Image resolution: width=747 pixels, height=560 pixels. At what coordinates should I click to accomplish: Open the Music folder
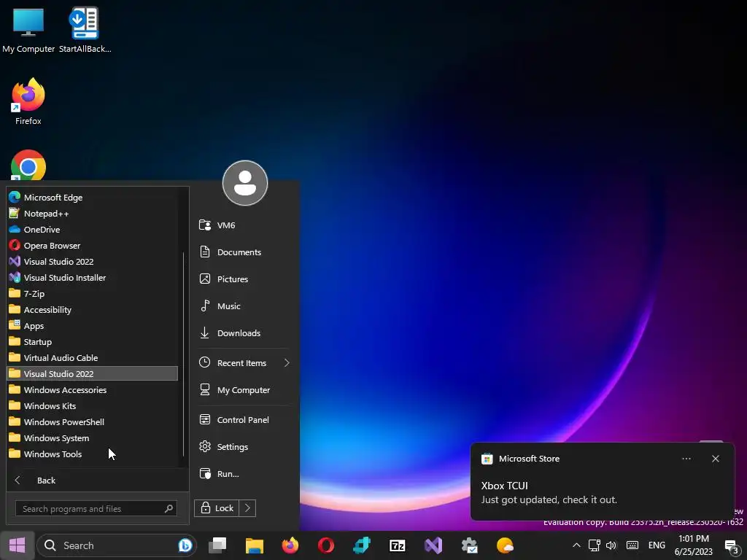click(x=244, y=306)
